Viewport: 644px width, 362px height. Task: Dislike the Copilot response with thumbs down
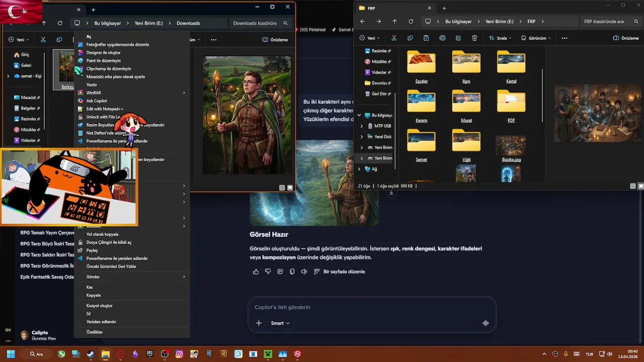[268, 271]
